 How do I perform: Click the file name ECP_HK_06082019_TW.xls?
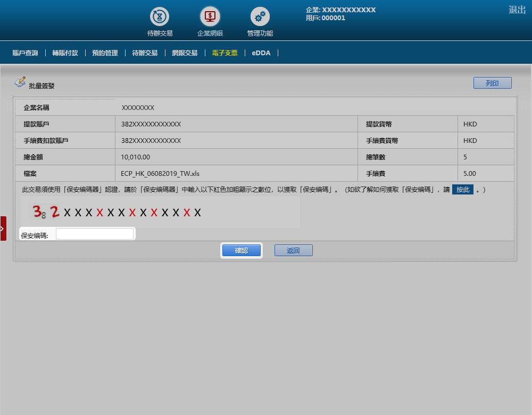click(160, 173)
